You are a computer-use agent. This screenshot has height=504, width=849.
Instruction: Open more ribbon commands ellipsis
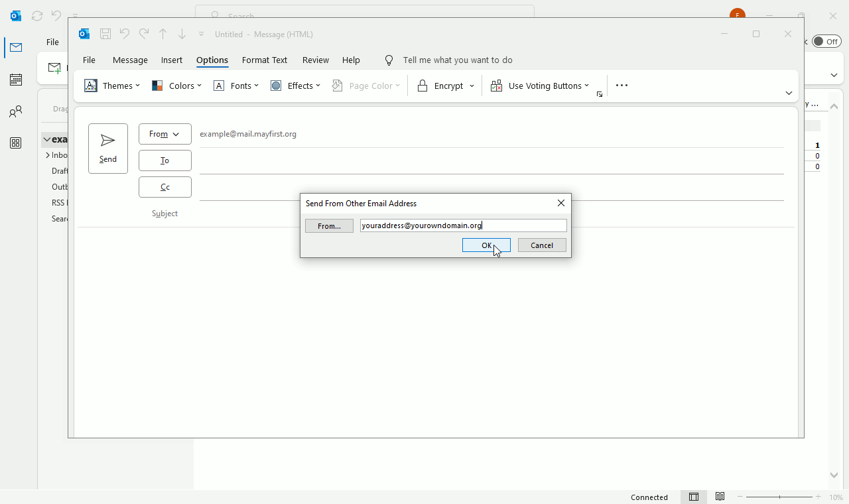pyautogui.click(x=621, y=86)
